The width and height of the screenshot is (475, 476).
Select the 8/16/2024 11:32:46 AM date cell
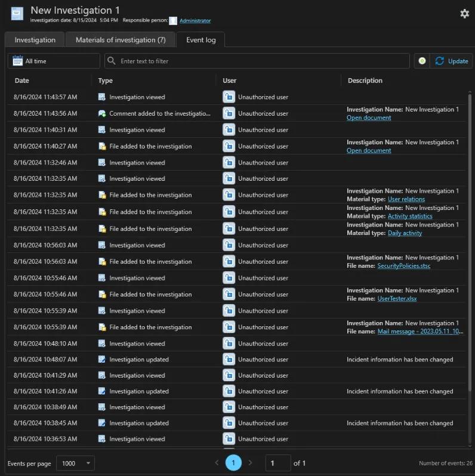pyautogui.click(x=45, y=163)
